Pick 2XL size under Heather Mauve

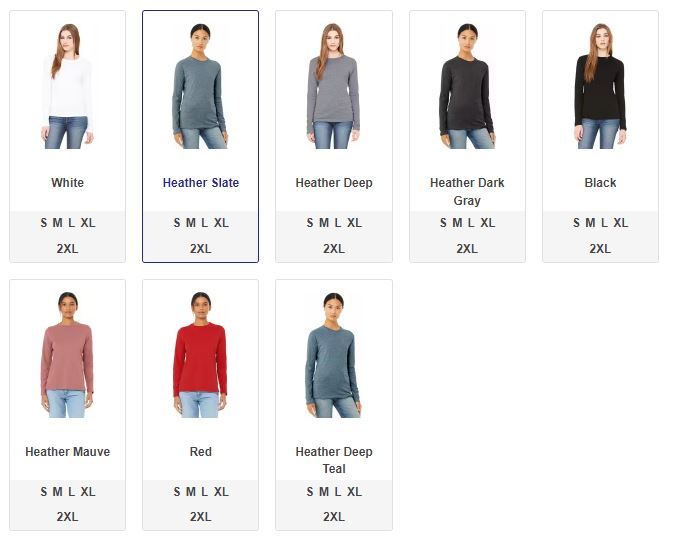tap(68, 517)
